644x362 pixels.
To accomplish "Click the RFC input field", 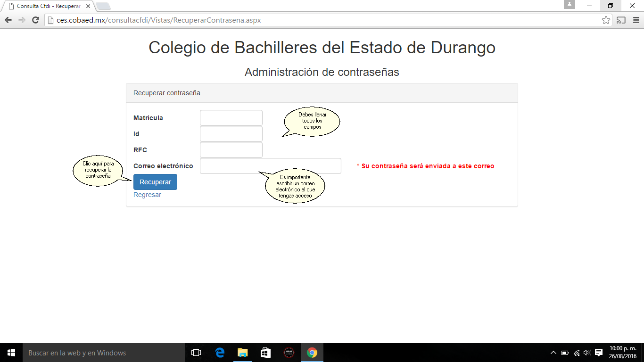I will point(231,150).
